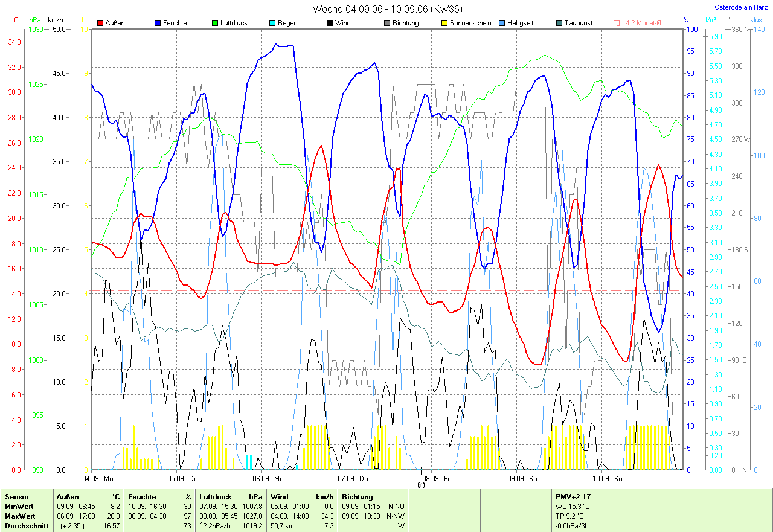Click the black Wind legend square

click(x=330, y=23)
